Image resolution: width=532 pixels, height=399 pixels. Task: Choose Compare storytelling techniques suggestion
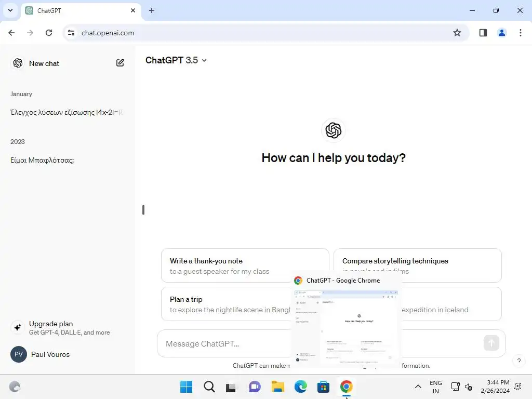coord(418,265)
